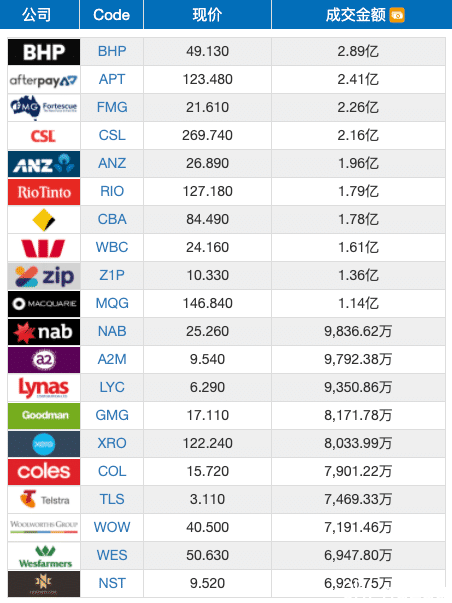This screenshot has width=452, height=603.
Task: Select the Fortescue FMG logo
Action: [x=44, y=108]
